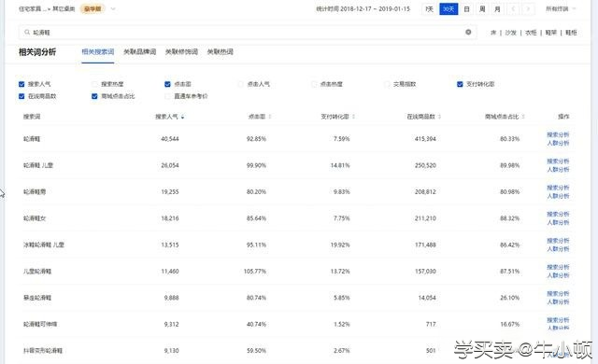Switch to the 关联热词 tab
Viewport: 598px width, 364px height.
coord(221,51)
